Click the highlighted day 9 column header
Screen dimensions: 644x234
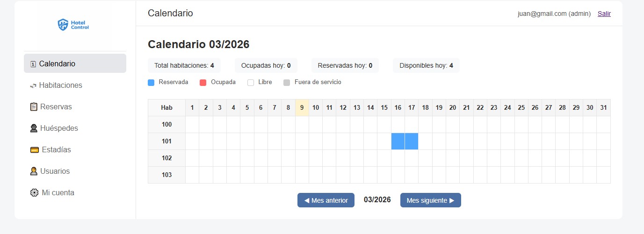(302, 107)
